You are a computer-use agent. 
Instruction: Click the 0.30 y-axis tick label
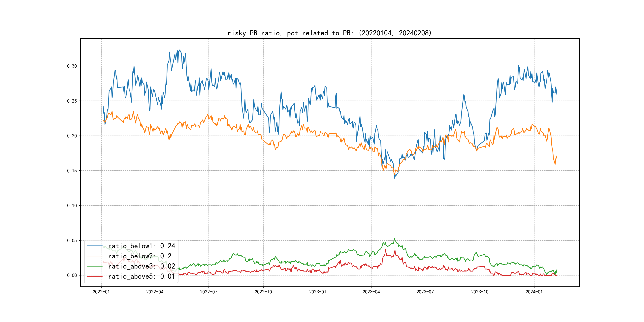[72, 66]
